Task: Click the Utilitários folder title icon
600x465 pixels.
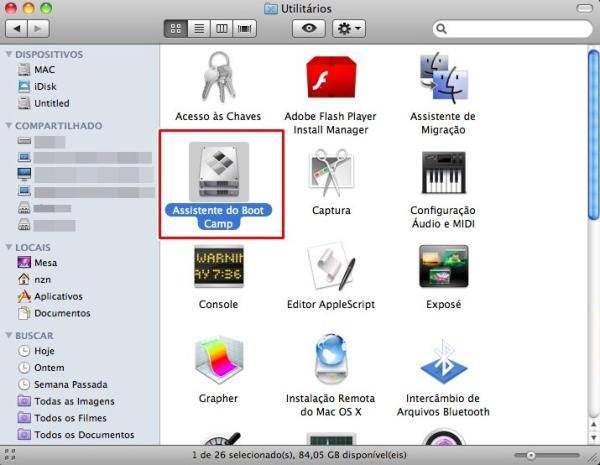Action: (x=271, y=8)
